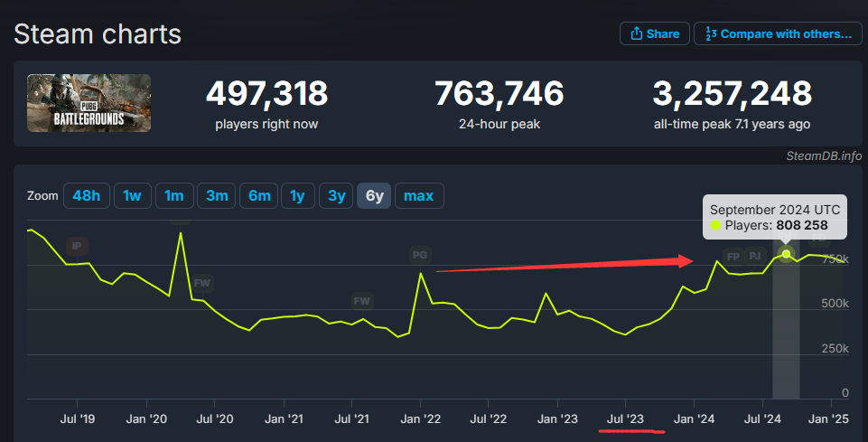The width and height of the screenshot is (868, 442).
Task: Click the Jul '24 axis label
Action: tap(762, 419)
